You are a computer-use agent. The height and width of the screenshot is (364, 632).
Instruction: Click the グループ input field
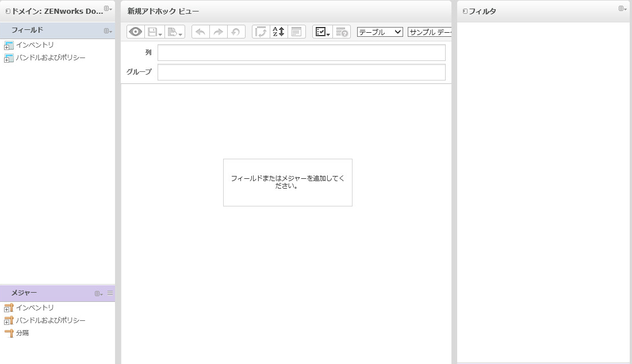(301, 72)
